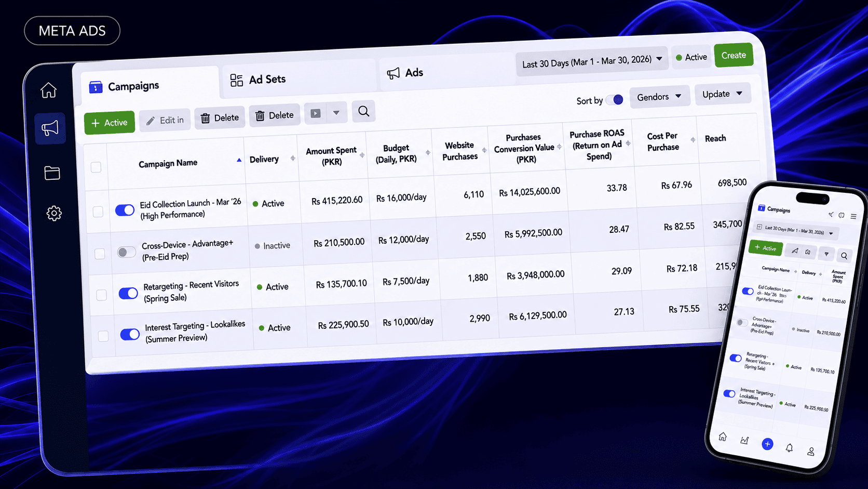Click the search magnifier in the desktop toolbar
This screenshot has height=489, width=868.
point(363,111)
